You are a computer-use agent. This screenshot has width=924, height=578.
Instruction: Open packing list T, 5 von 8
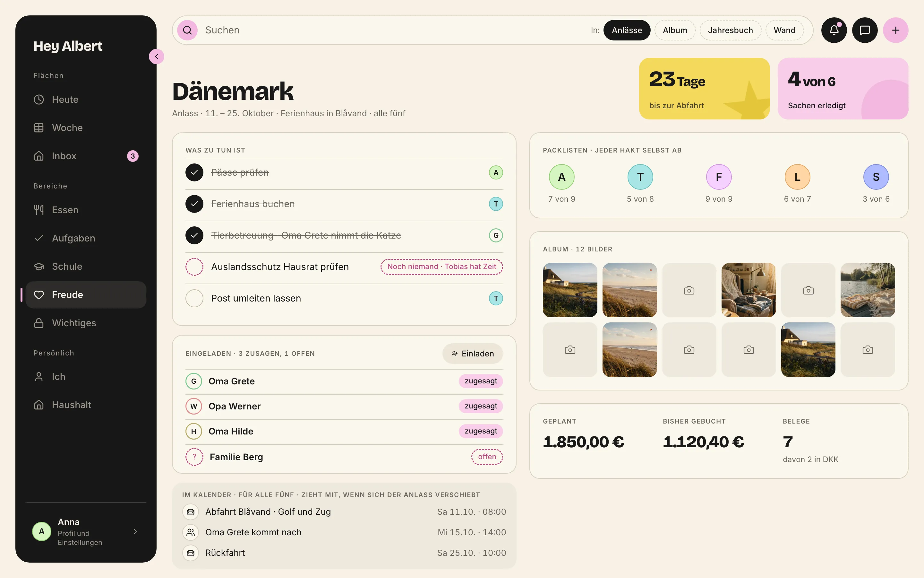[x=640, y=184]
